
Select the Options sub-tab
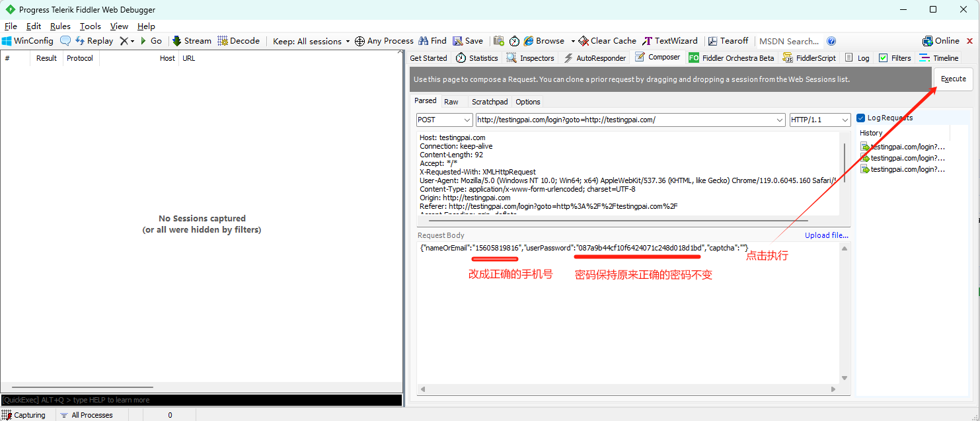pyautogui.click(x=528, y=102)
